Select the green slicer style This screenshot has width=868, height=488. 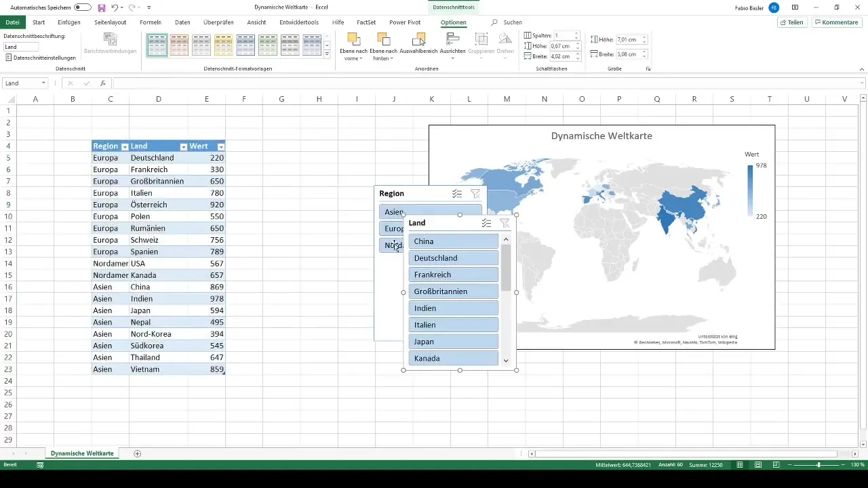[268, 45]
